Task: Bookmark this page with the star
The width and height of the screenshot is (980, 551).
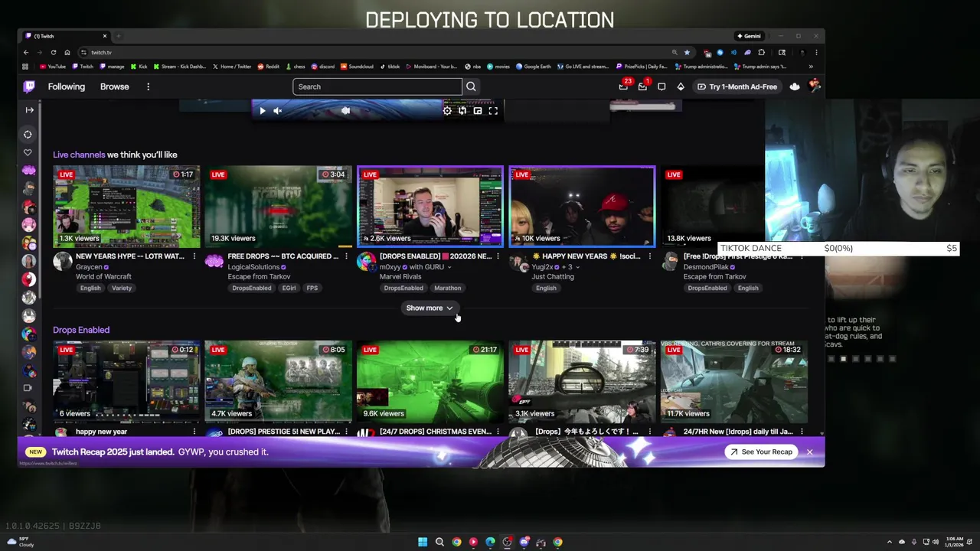Action: [687, 52]
